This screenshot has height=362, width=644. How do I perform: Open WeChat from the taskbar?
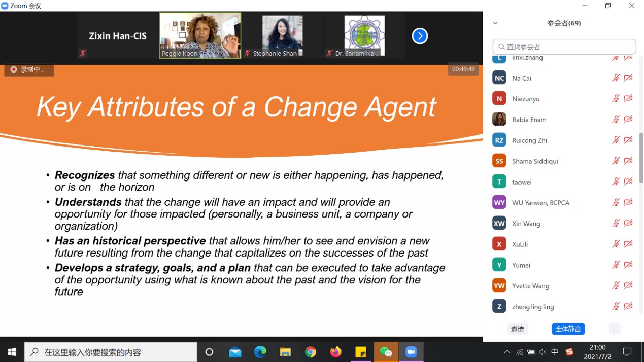[386, 352]
